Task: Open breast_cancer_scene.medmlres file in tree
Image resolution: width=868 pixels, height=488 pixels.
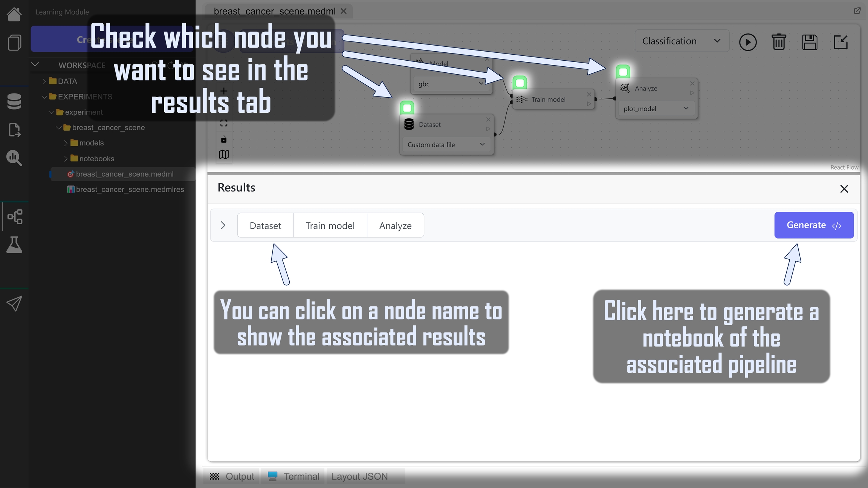Action: coord(130,190)
